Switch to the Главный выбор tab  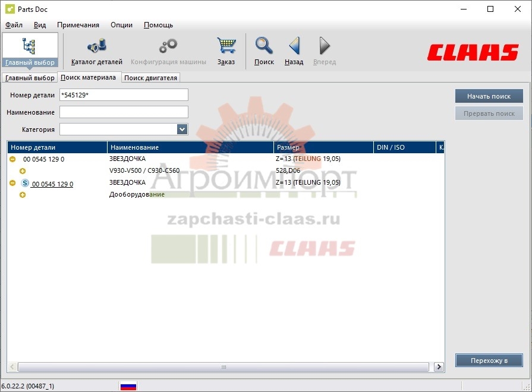click(30, 78)
